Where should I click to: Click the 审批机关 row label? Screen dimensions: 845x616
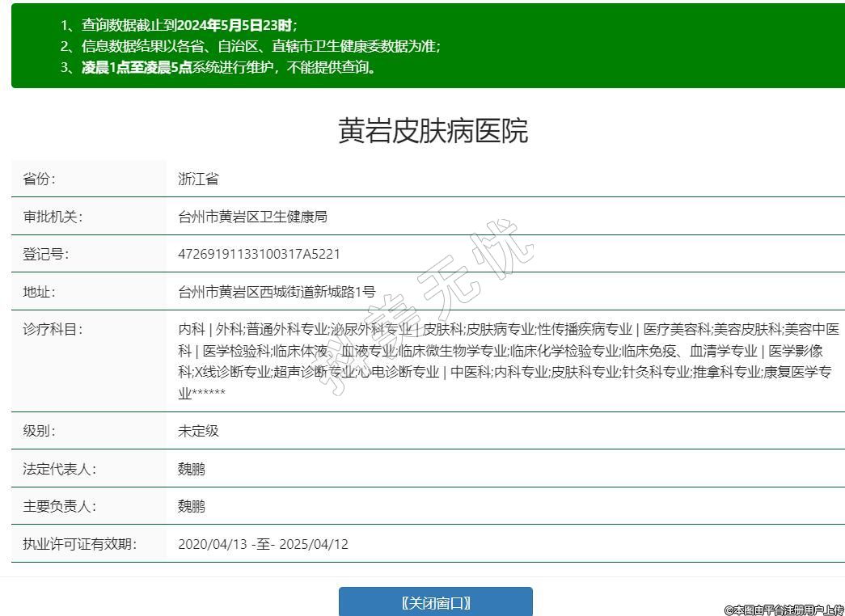53,217
